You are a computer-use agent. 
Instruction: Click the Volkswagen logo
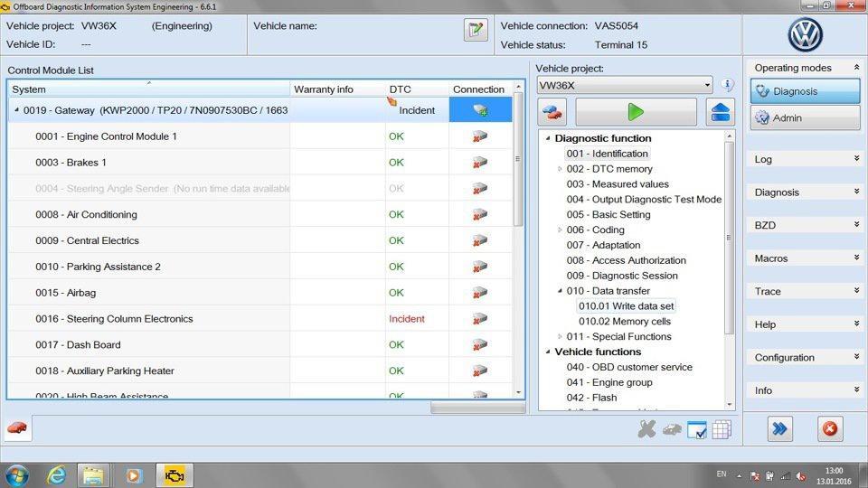click(805, 34)
